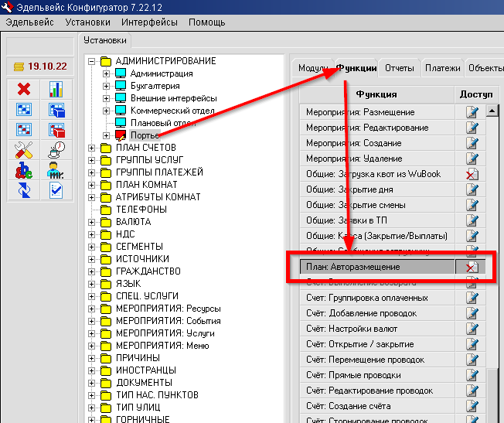This screenshot has width=504, height=423.
Task: Toggle access for 'Общие: Загрузка квот из WuBook'
Action: pos(472,174)
